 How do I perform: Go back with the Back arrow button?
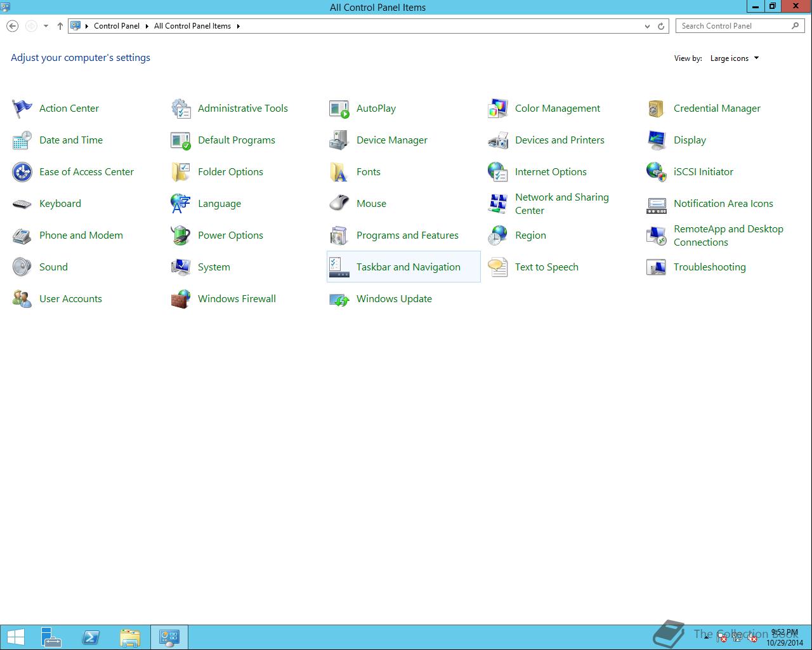[12, 26]
